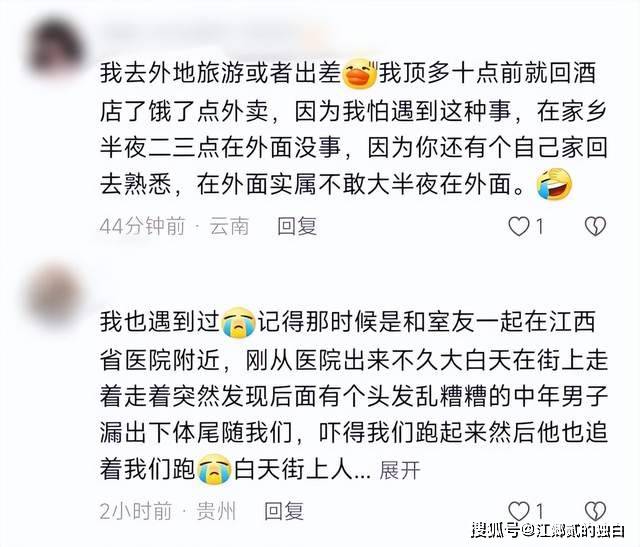Tap broken-heart dislike on the 44分钟前 comment
This screenshot has width=640, height=547.
click(595, 226)
